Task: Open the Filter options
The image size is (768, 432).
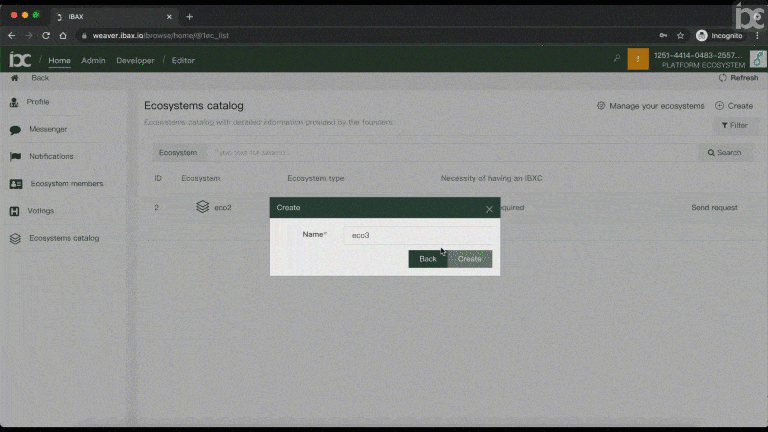Action: tap(734, 126)
